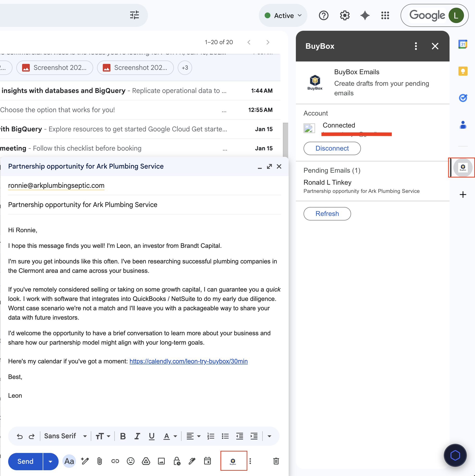The image size is (475, 476).
Task: Click the BuyBox icon in compose toolbar
Action: point(233,461)
